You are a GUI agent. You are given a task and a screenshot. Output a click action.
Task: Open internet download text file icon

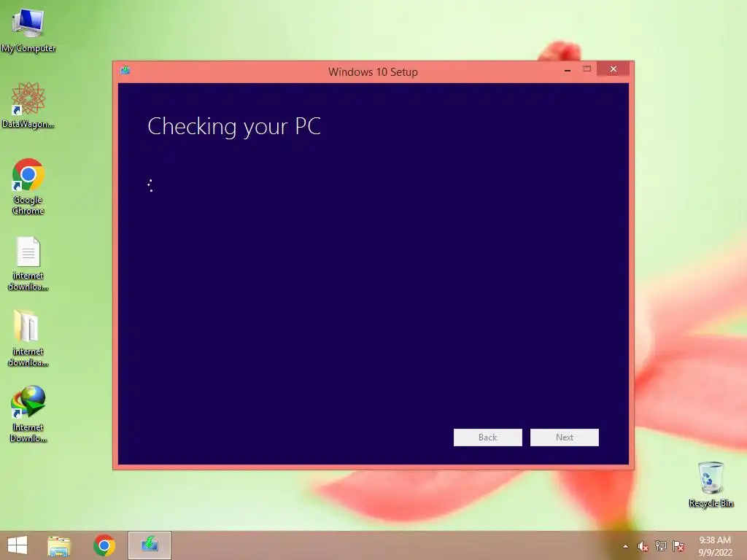coord(28,262)
